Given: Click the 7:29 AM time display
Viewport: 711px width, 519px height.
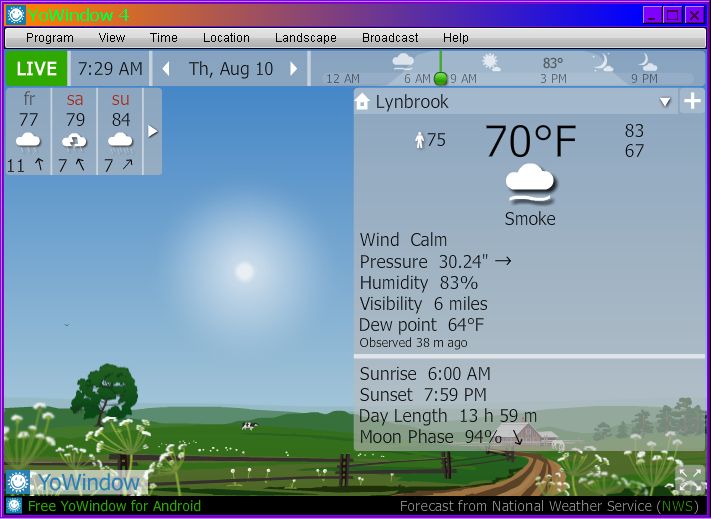Looking at the screenshot, I should [110, 69].
